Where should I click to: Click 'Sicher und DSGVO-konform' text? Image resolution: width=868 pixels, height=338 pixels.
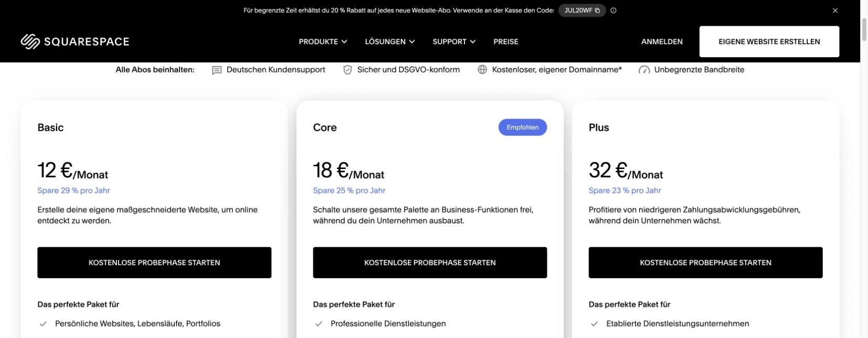tap(408, 70)
